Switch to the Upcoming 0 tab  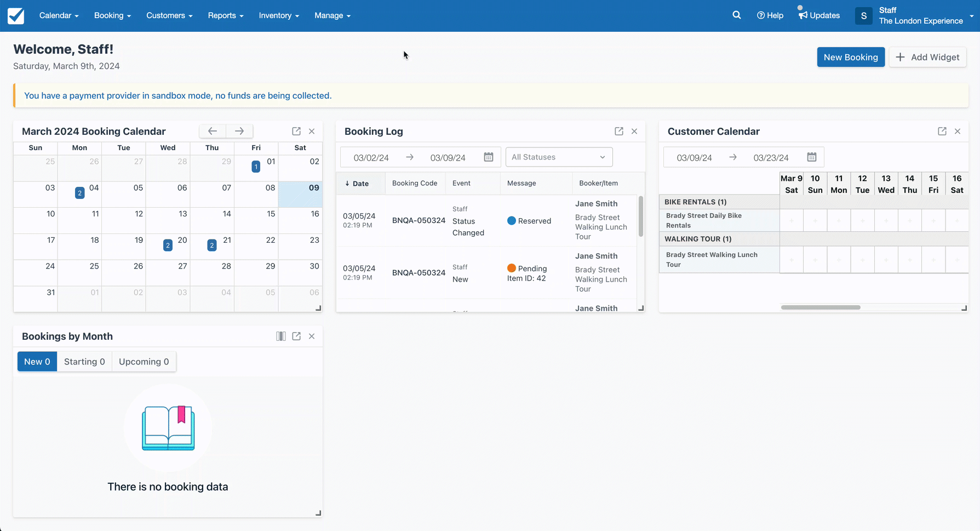[144, 362]
